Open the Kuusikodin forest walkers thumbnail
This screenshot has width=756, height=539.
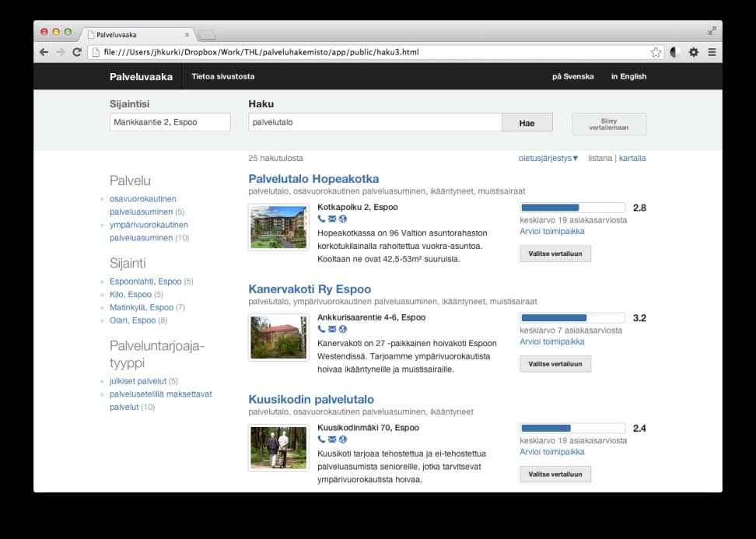point(278,448)
